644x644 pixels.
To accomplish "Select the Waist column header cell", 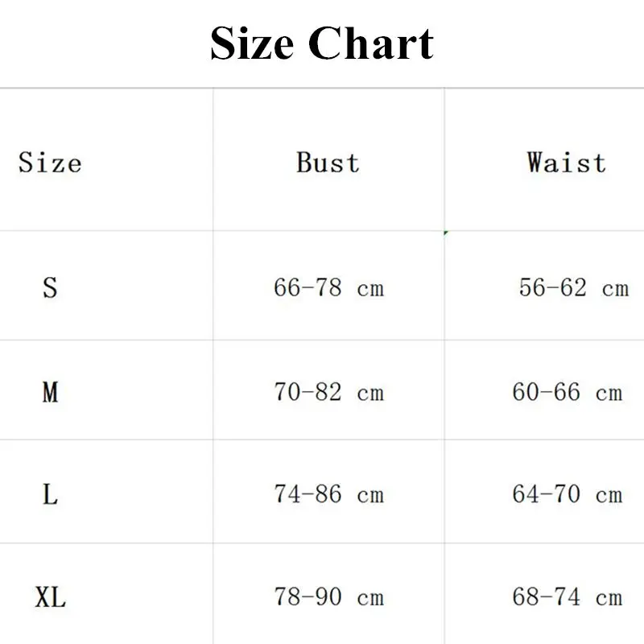I will coord(544,159).
